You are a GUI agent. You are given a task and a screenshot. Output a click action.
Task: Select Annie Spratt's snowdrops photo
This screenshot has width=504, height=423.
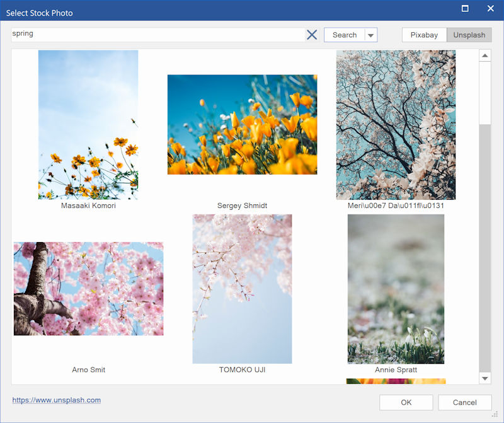click(396, 288)
